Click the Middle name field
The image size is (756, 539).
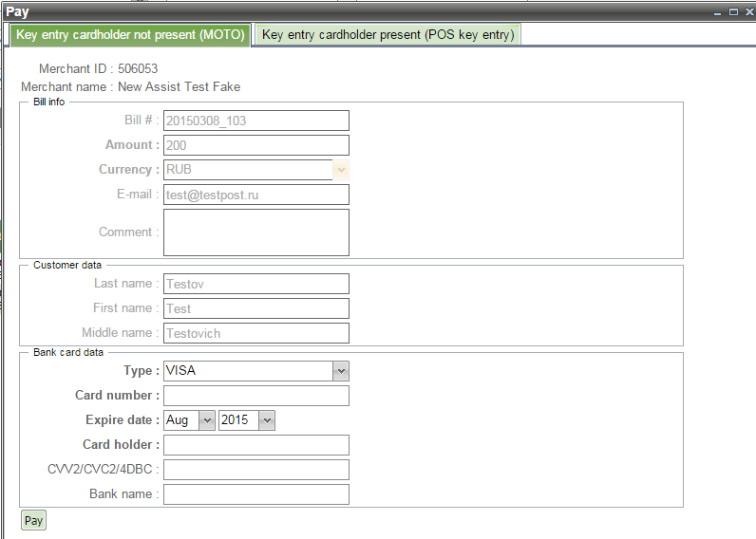coord(255,333)
